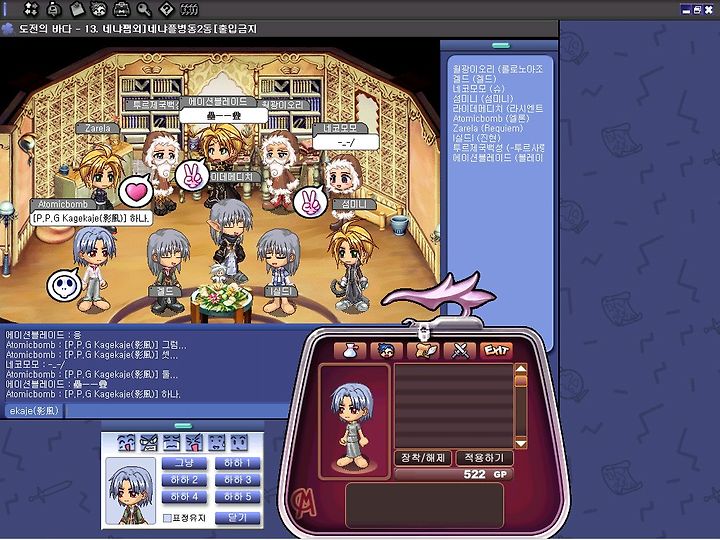The height and width of the screenshot is (540, 720).
Task: Click the 522 GP balance bar
Action: [454, 474]
